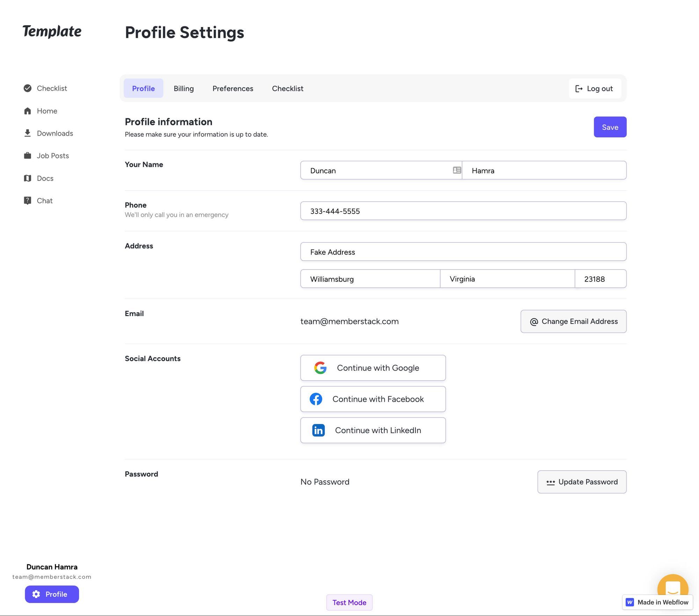The height and width of the screenshot is (616, 699).
Task: Open the Home section from the sidebar
Action: (46, 111)
